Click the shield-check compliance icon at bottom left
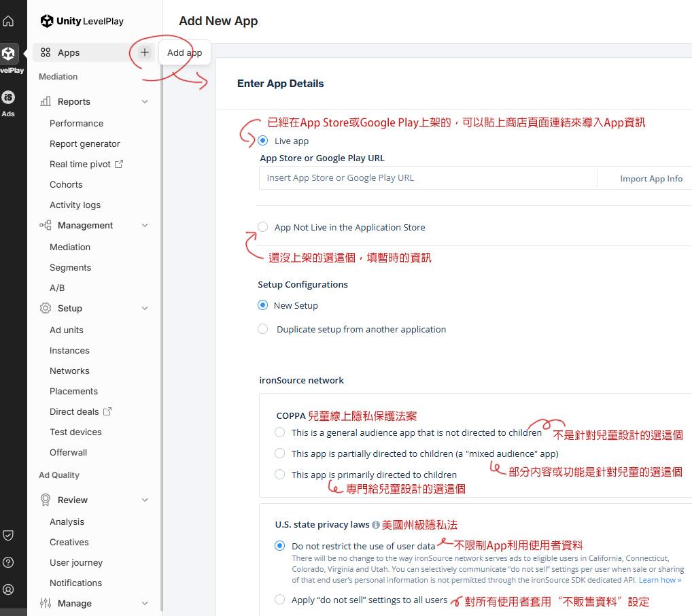The height and width of the screenshot is (616, 692). click(x=10, y=535)
